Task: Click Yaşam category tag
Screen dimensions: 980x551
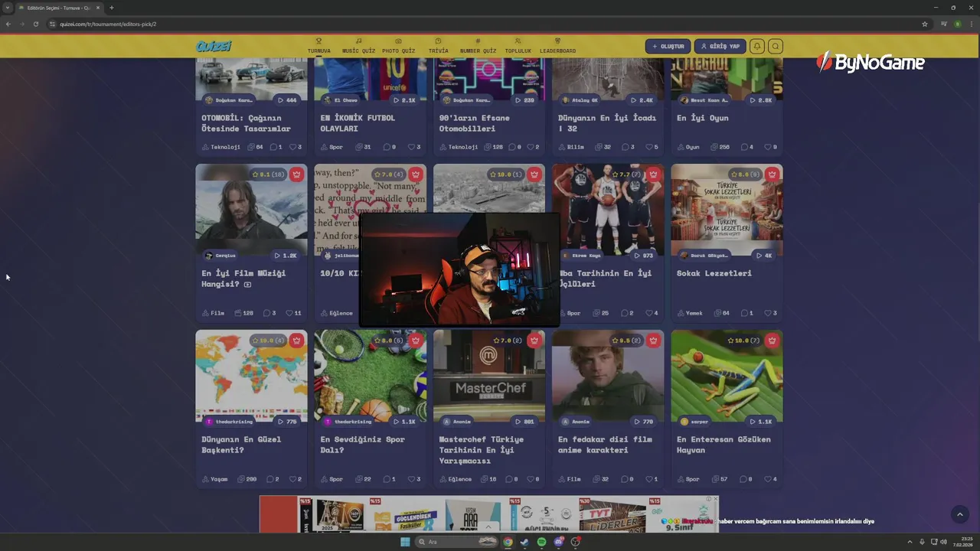Action: [215, 479]
